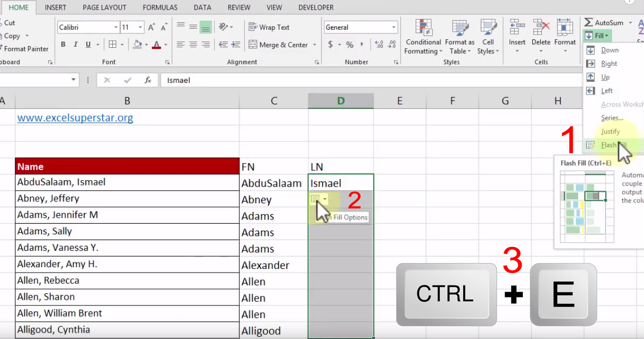The height and width of the screenshot is (339, 644).
Task: Toggle Italic formatting
Action: [76, 45]
